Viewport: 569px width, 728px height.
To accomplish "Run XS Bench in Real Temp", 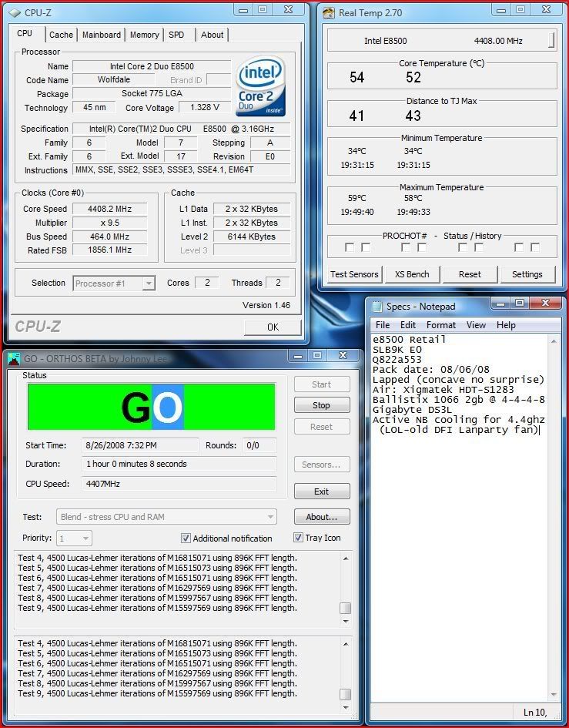I will coord(412,274).
